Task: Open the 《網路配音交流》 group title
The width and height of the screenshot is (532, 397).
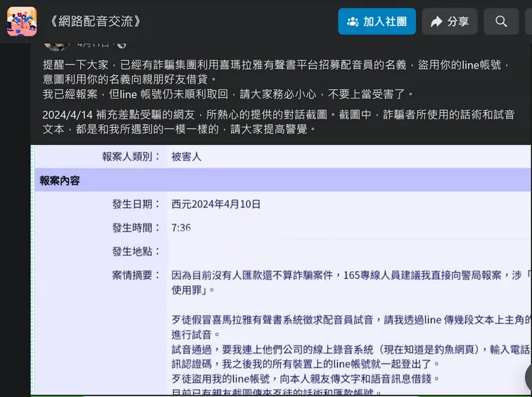Action: (95, 21)
